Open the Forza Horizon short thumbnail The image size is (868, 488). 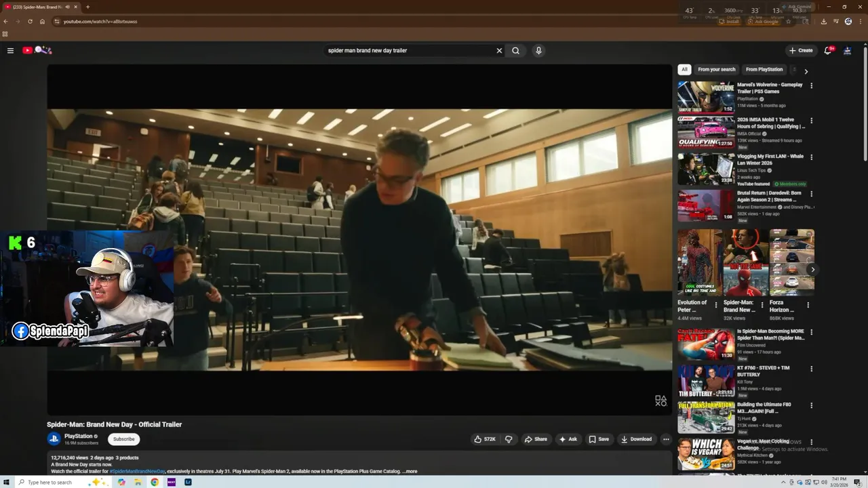[792, 262]
